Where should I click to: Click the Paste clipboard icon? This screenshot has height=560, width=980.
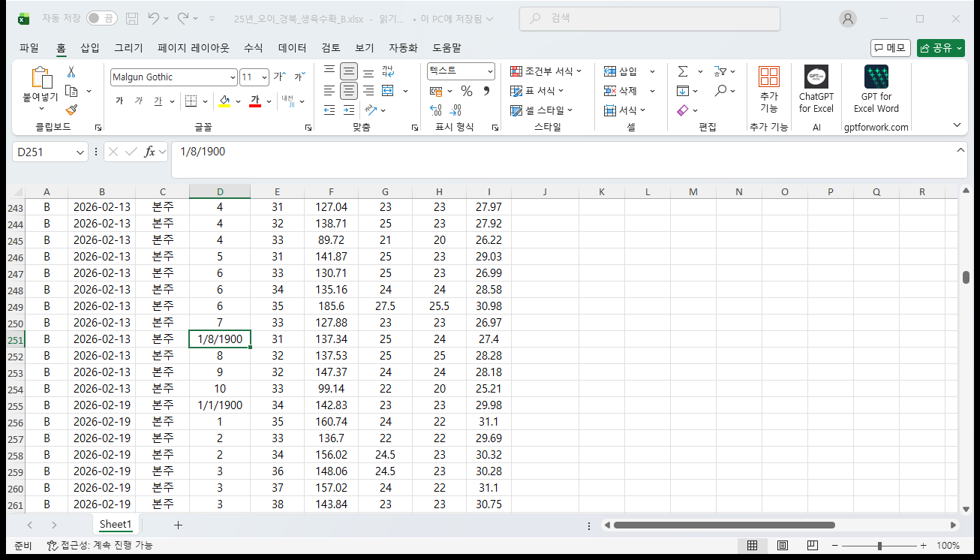[x=41, y=79]
